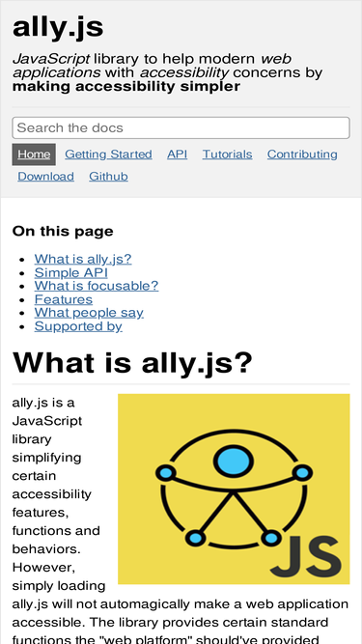The height and width of the screenshot is (644, 362).
Task: Click the 'making accessibility simpler' tagline text
Action: (x=126, y=87)
